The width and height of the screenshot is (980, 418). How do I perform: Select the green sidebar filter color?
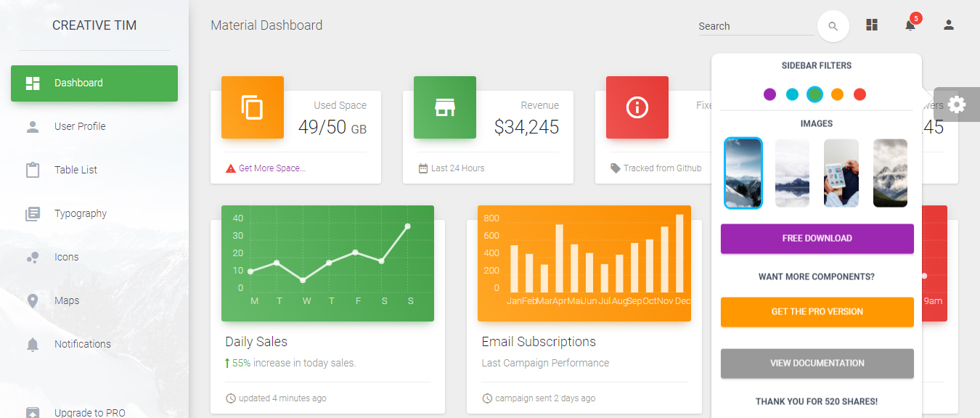point(815,94)
